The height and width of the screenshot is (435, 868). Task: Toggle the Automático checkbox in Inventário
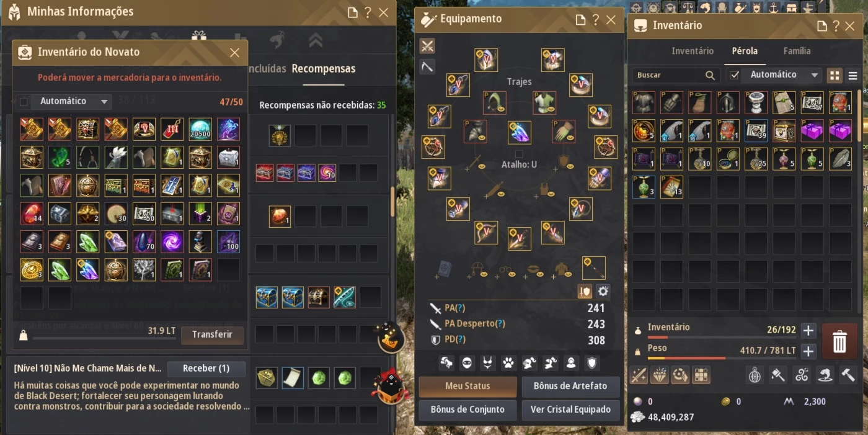click(x=735, y=75)
